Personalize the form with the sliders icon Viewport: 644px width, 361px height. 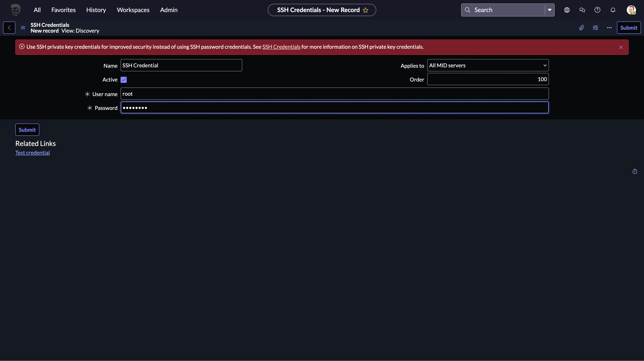[596, 27]
